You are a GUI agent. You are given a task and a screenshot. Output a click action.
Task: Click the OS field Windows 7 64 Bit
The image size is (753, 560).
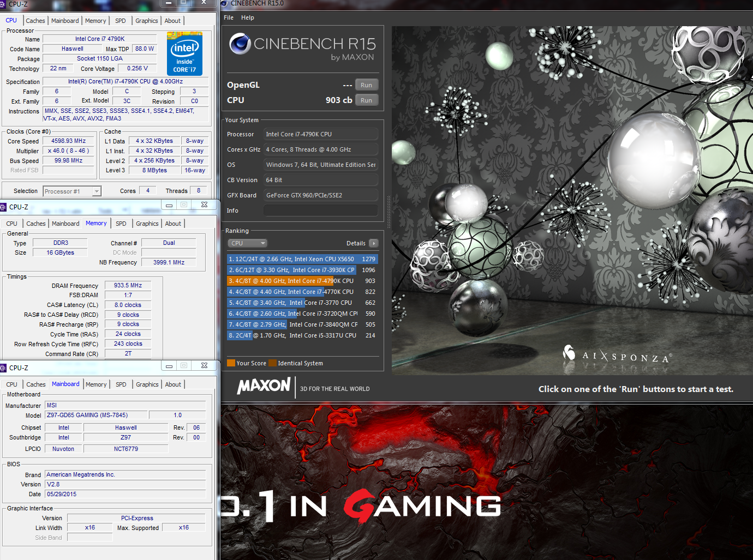tap(321, 165)
